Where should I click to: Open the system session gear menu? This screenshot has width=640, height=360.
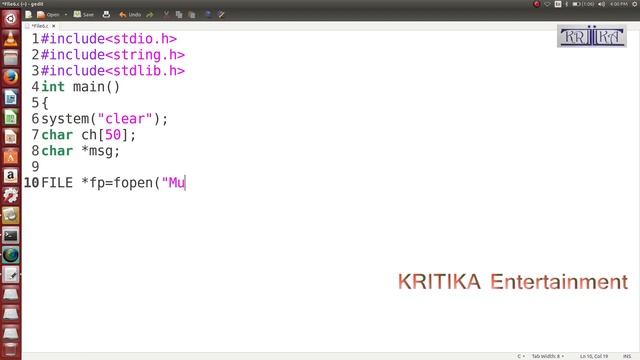635,4
